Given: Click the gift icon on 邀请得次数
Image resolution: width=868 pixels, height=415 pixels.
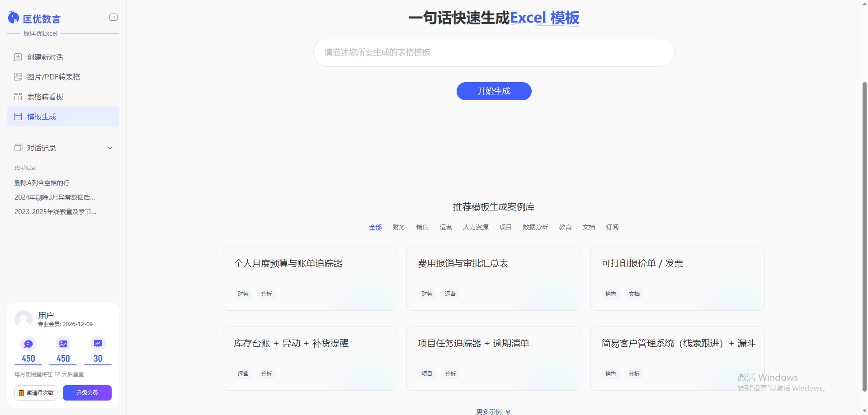Looking at the screenshot, I should [x=21, y=393].
